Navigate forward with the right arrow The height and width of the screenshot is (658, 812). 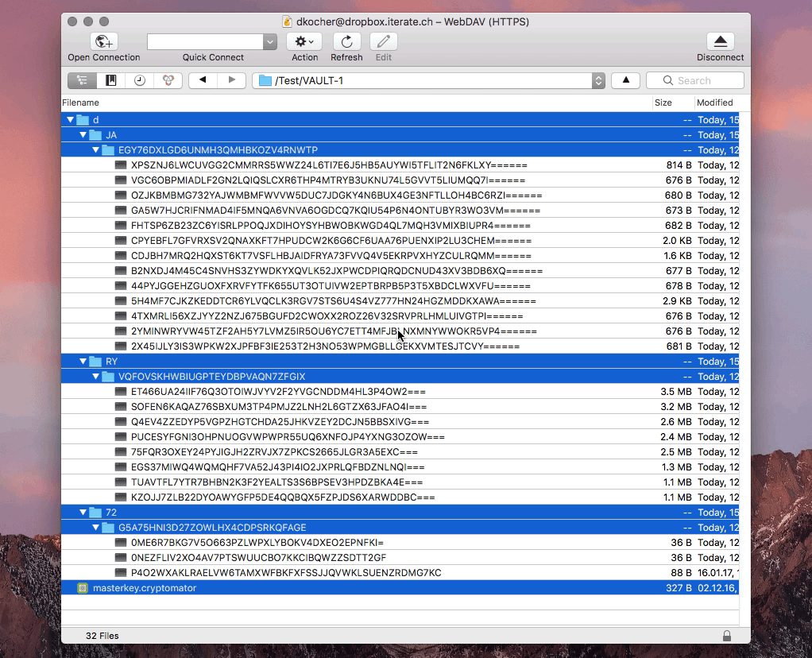click(232, 80)
